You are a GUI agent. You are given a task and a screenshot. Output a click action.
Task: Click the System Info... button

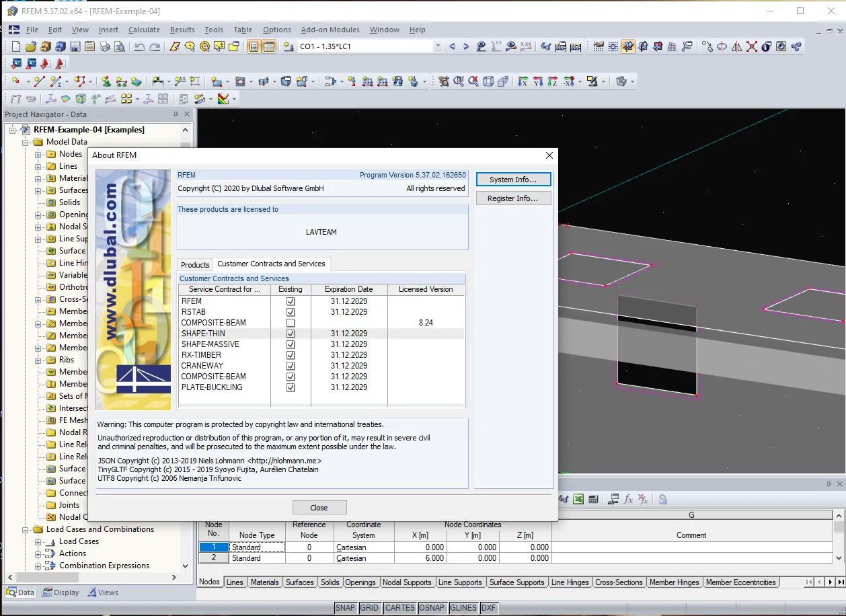point(513,180)
